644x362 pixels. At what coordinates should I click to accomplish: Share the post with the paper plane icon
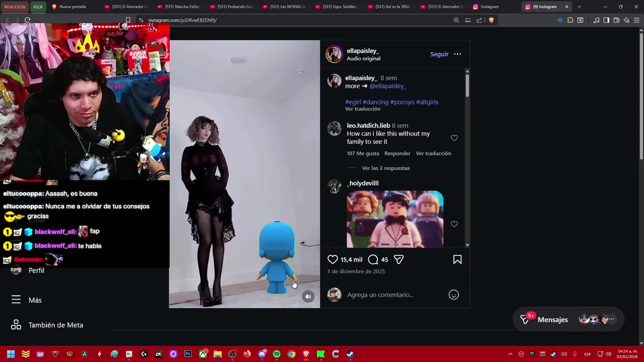[398, 259]
